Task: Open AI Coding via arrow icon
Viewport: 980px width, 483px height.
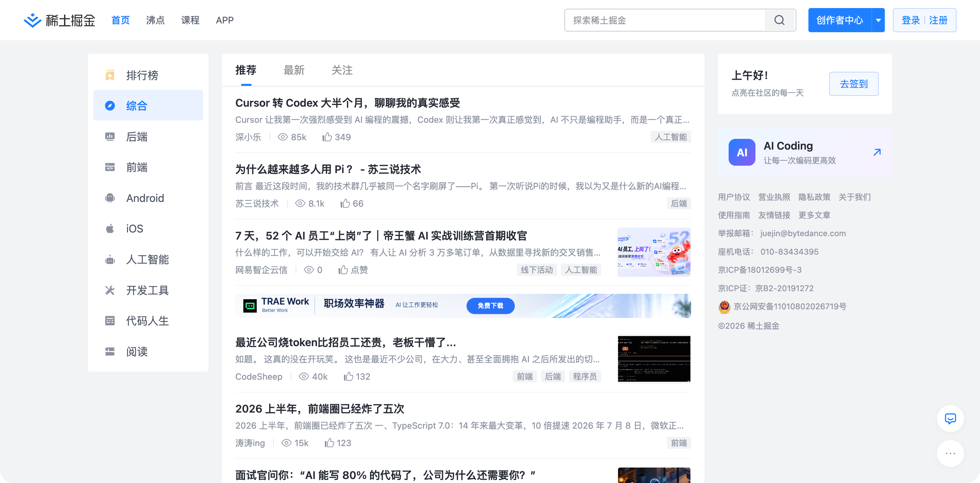Action: [877, 152]
